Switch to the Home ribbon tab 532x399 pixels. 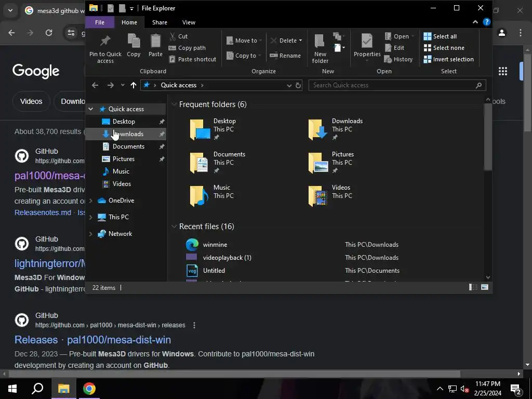point(129,22)
